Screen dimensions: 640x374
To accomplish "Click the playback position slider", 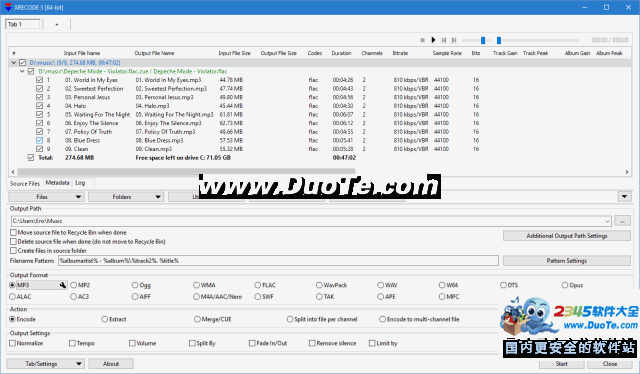I will [x=539, y=40].
